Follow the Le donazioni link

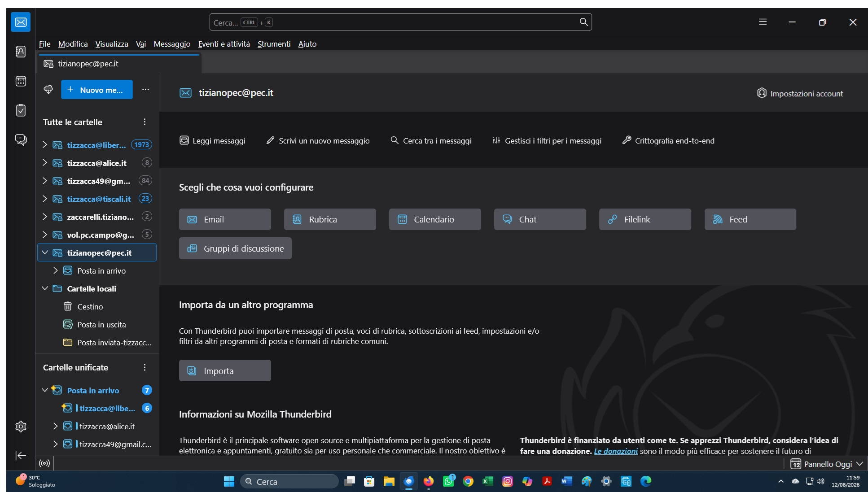coord(616,451)
